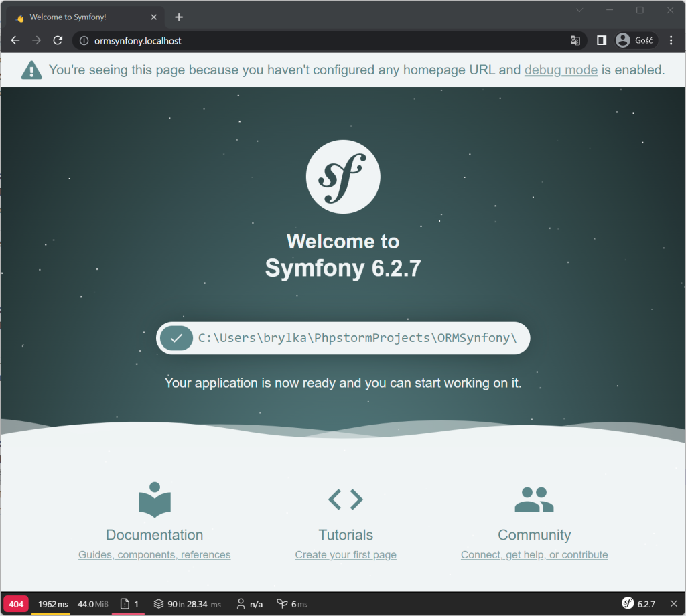Follow the debug mode link
The image size is (686, 616).
561,70
